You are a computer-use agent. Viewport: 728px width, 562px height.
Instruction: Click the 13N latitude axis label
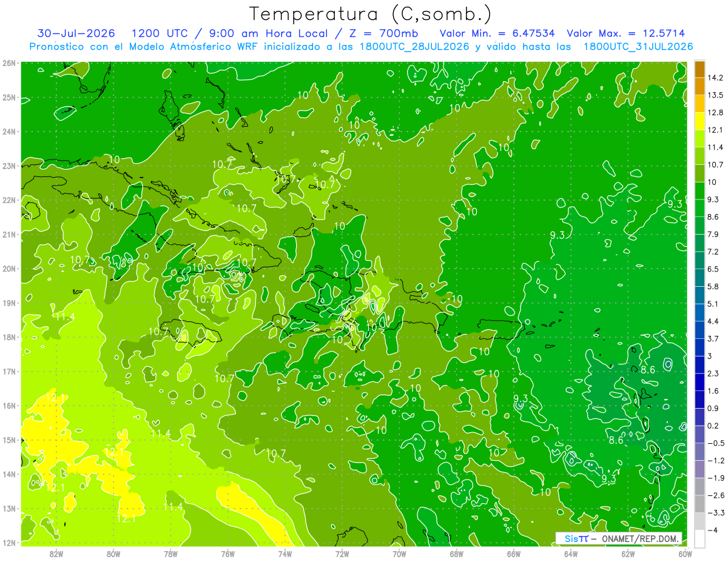tap(8, 509)
